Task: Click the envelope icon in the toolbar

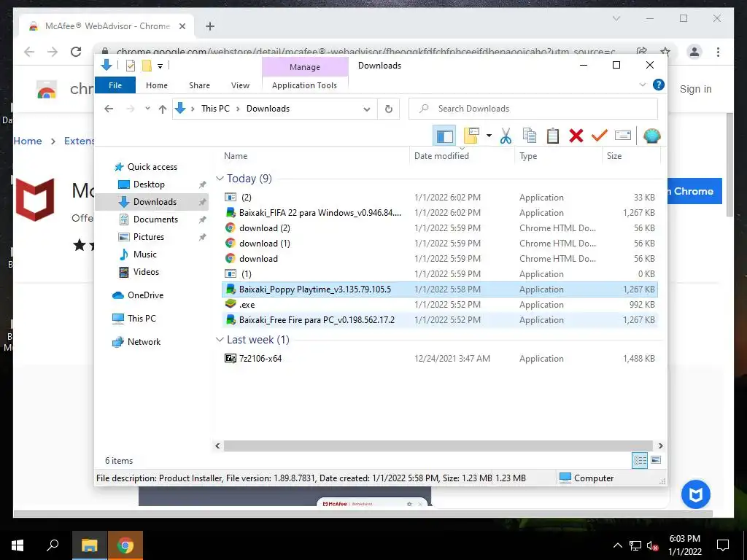Action: [x=623, y=136]
